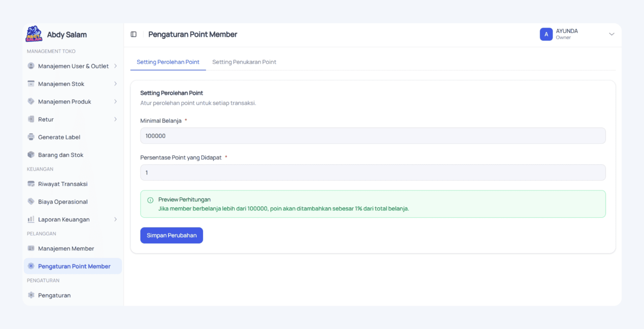The width and height of the screenshot is (644, 329).
Task: Click the 'Jika member berbelanja lebih dari 100000' sentence
Action: [283, 209]
